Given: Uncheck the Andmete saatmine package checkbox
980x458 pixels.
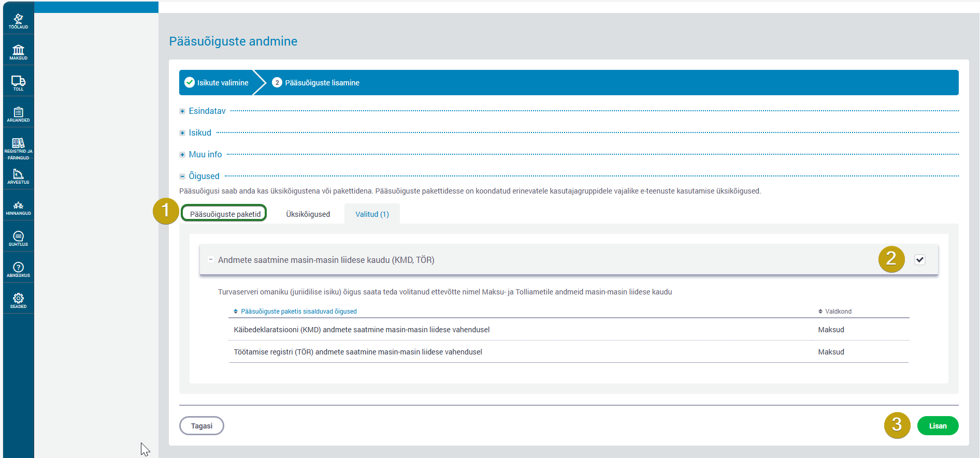Looking at the screenshot, I should (919, 260).
